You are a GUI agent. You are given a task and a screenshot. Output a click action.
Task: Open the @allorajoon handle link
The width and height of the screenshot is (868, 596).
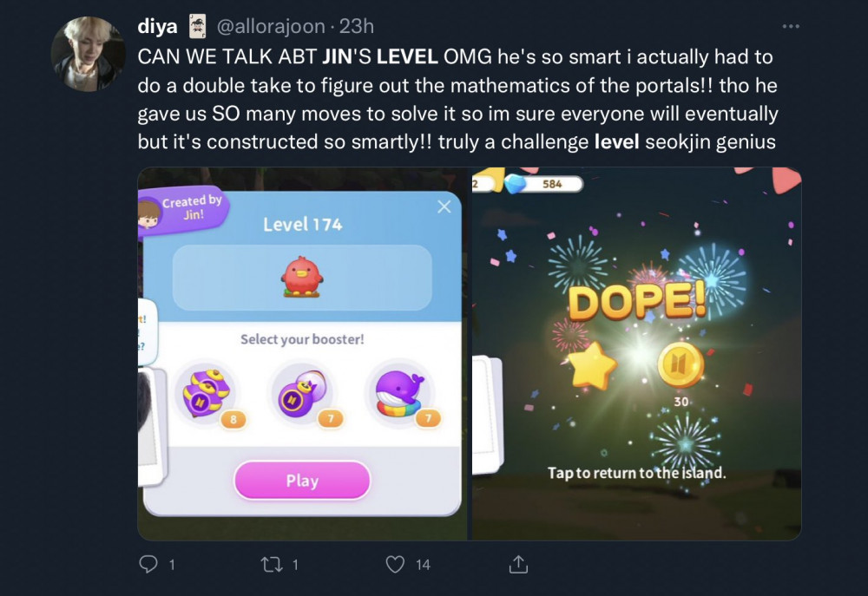(271, 26)
